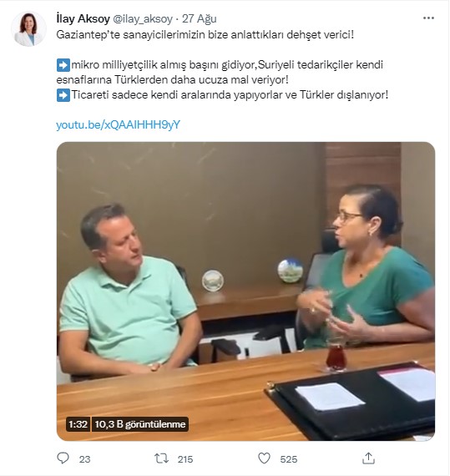
Task: Click the İlay Aksoy display name
Action: 83,19
